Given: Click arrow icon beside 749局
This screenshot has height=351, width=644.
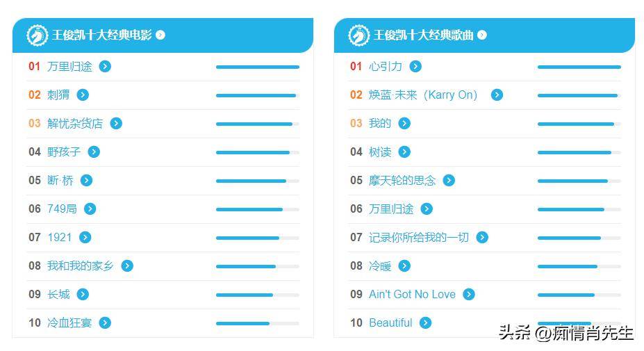Looking at the screenshot, I should [x=90, y=209].
